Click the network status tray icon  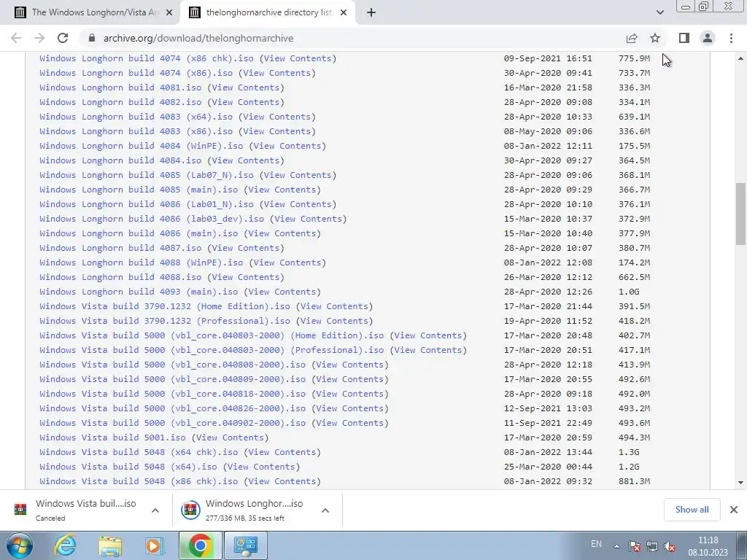pyautogui.click(x=652, y=546)
